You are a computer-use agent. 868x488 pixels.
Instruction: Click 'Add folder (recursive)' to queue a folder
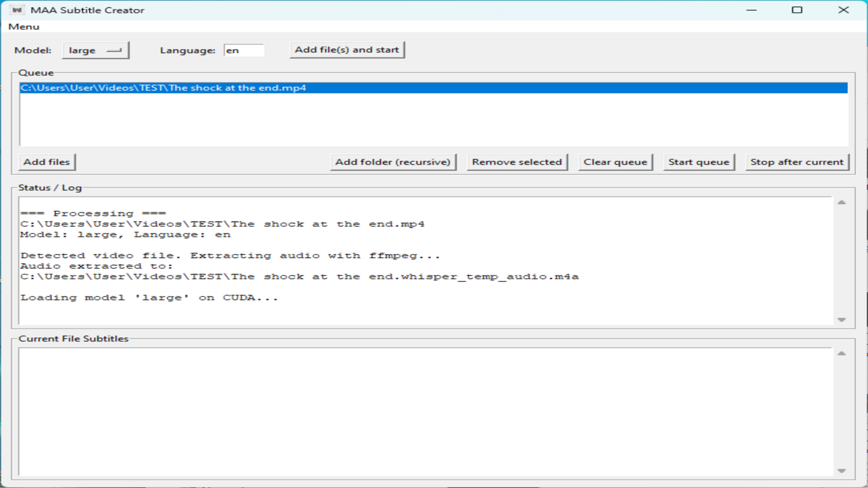click(393, 162)
